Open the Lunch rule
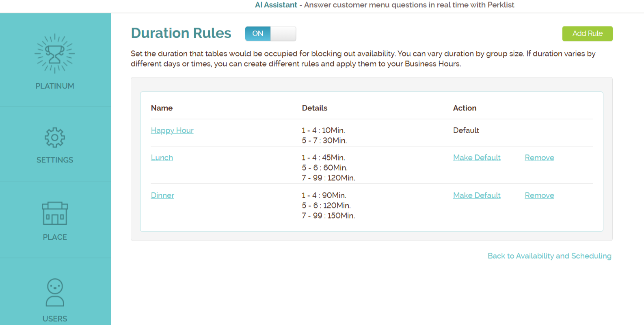The height and width of the screenshot is (325, 644). click(x=162, y=158)
